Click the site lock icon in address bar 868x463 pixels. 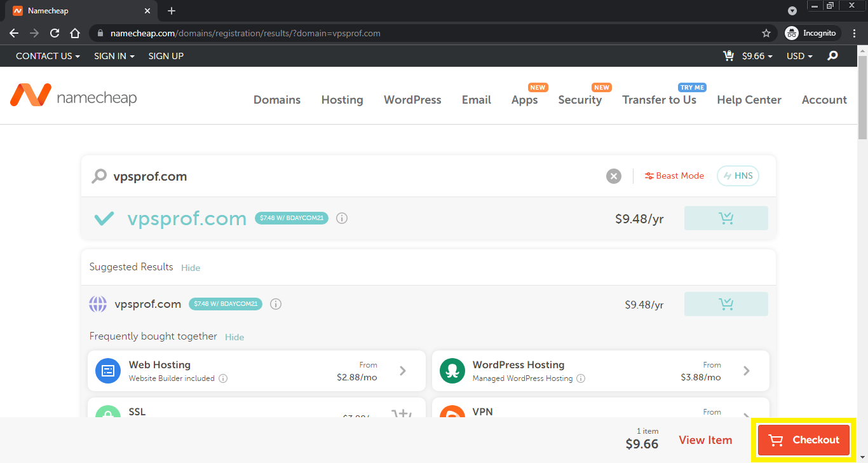tap(100, 33)
